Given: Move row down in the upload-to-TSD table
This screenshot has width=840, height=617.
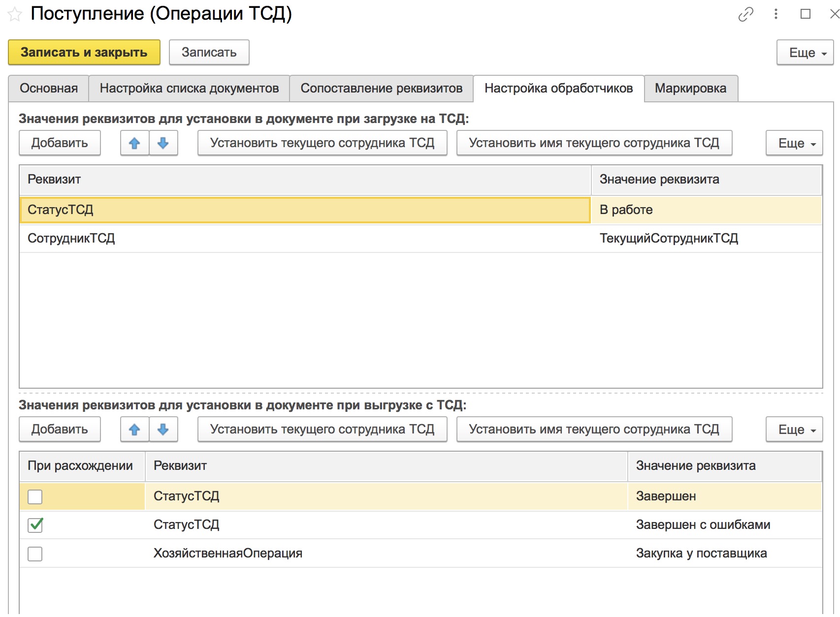Looking at the screenshot, I should tap(163, 143).
